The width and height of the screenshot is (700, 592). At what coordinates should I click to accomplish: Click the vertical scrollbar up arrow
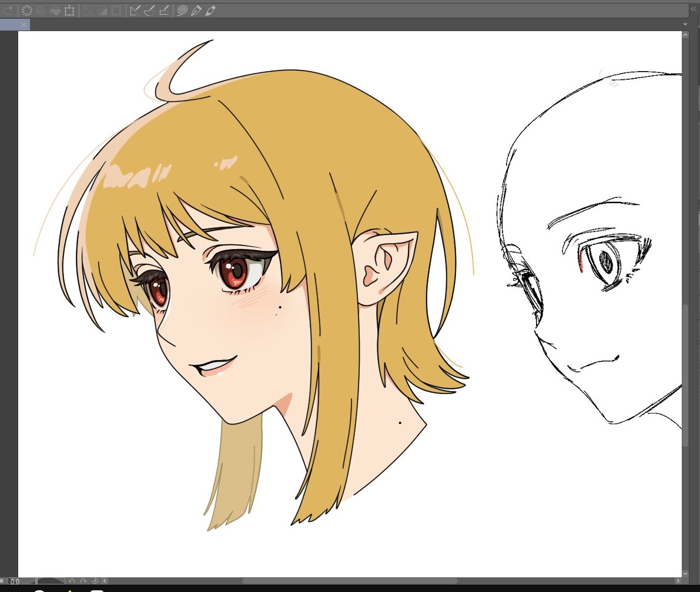coord(685,34)
